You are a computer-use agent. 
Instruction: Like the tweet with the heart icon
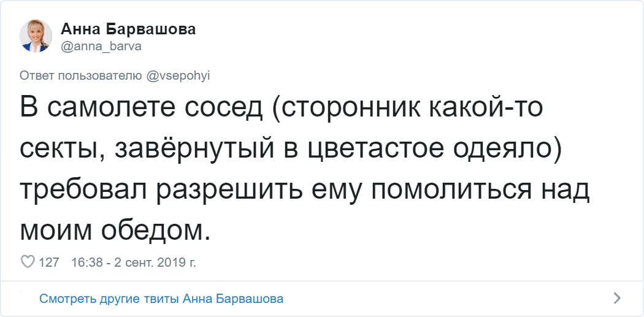pos(28,262)
